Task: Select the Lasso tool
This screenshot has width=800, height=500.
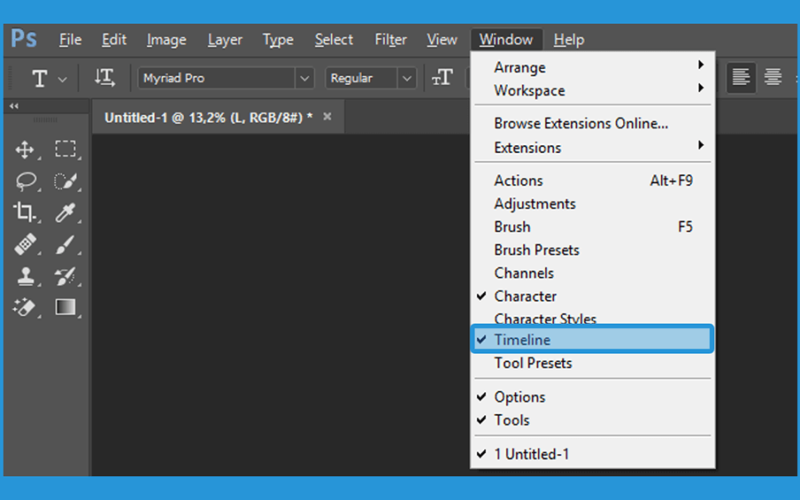Action: (26, 181)
